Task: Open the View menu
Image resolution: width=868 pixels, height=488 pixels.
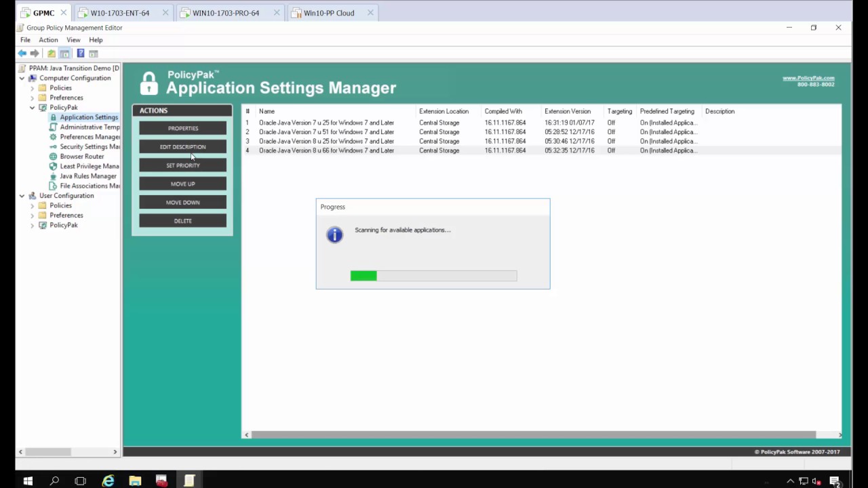Action: (73, 40)
